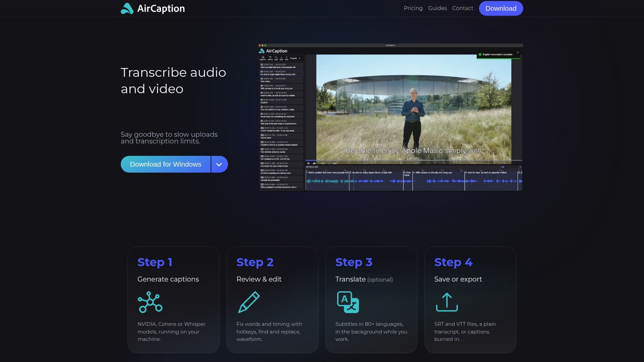Select caption row "HomePod Mini is a powerful smart speaker"
The width and height of the screenshot is (644, 362).
pos(282,143)
